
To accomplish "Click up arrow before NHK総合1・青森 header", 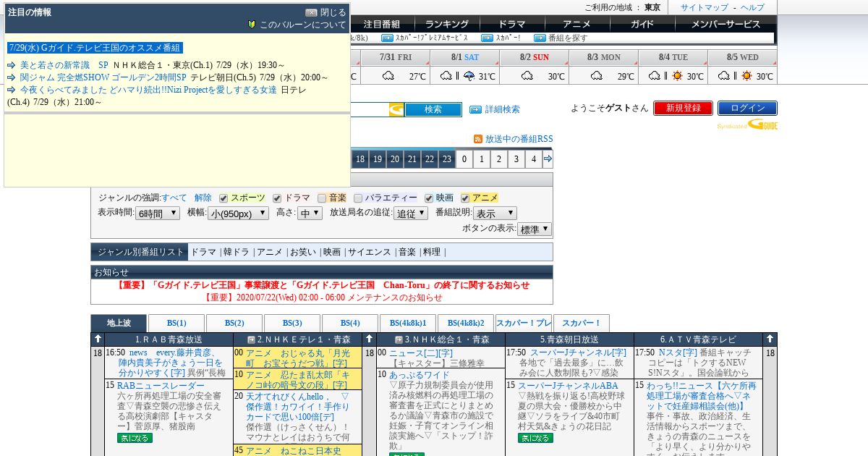I will pyautogui.click(x=369, y=339).
